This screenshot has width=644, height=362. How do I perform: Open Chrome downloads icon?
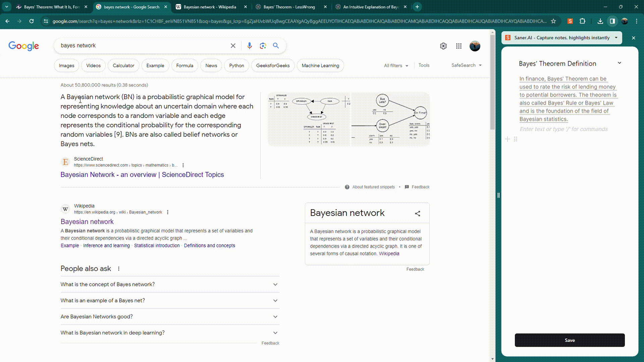[600, 21]
